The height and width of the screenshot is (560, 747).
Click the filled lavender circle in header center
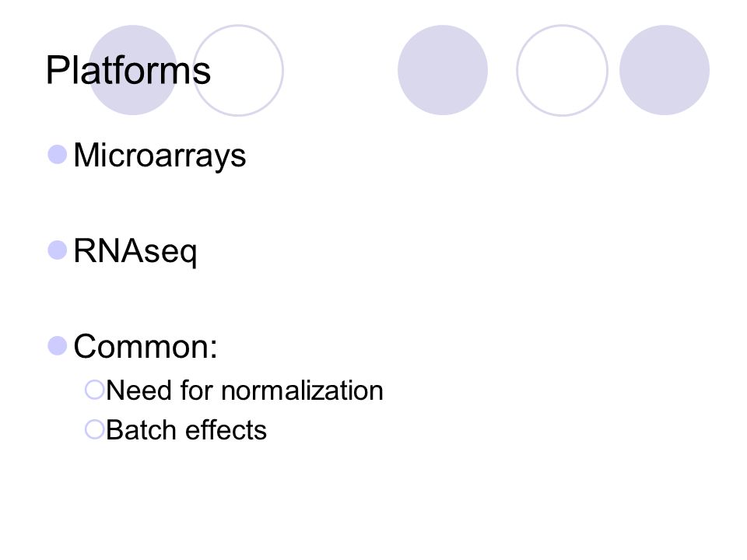tap(443, 70)
